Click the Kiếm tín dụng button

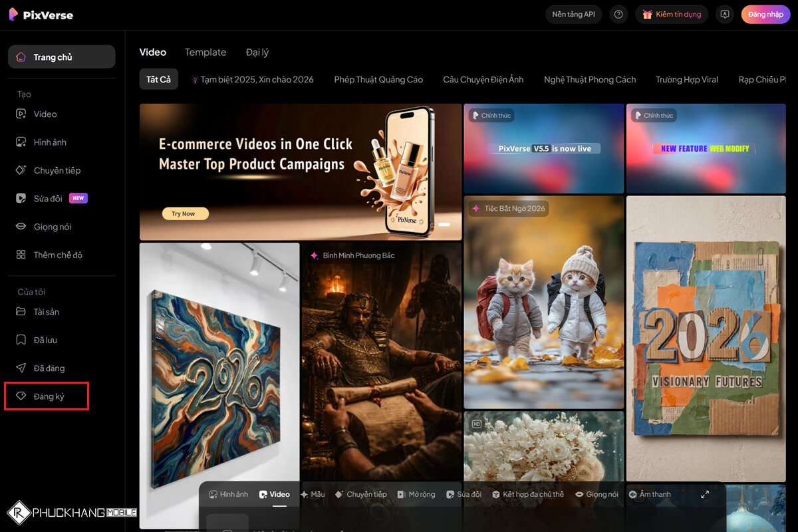pyautogui.click(x=672, y=14)
